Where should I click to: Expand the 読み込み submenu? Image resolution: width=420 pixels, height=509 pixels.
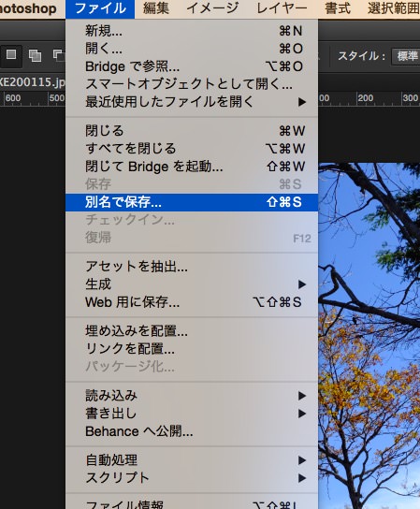(192, 396)
